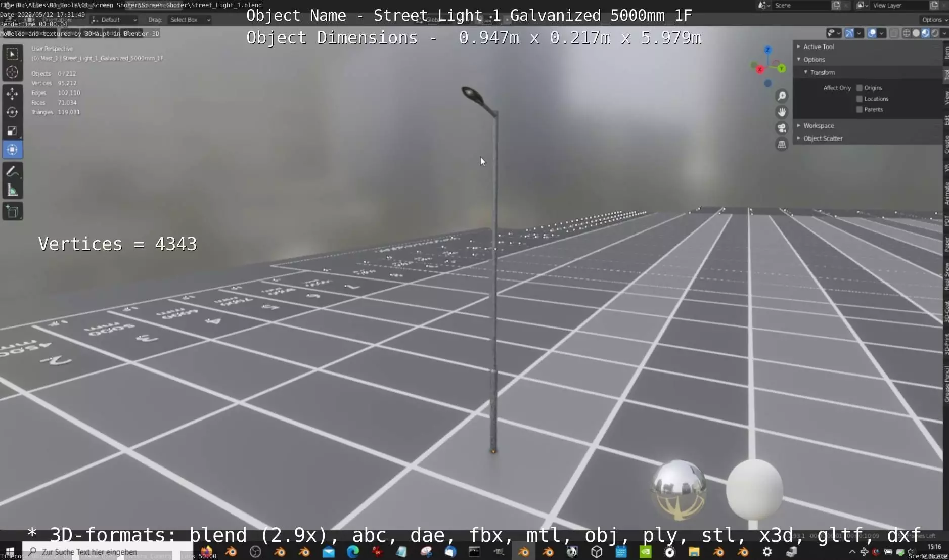The height and width of the screenshot is (560, 949).
Task: Switch to Wireframe viewport shading
Action: (x=907, y=33)
